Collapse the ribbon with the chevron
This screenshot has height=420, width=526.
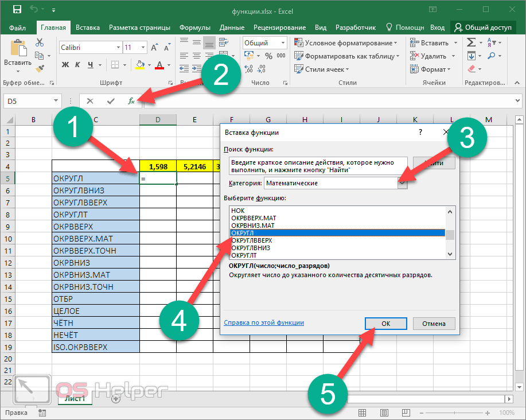click(x=517, y=83)
